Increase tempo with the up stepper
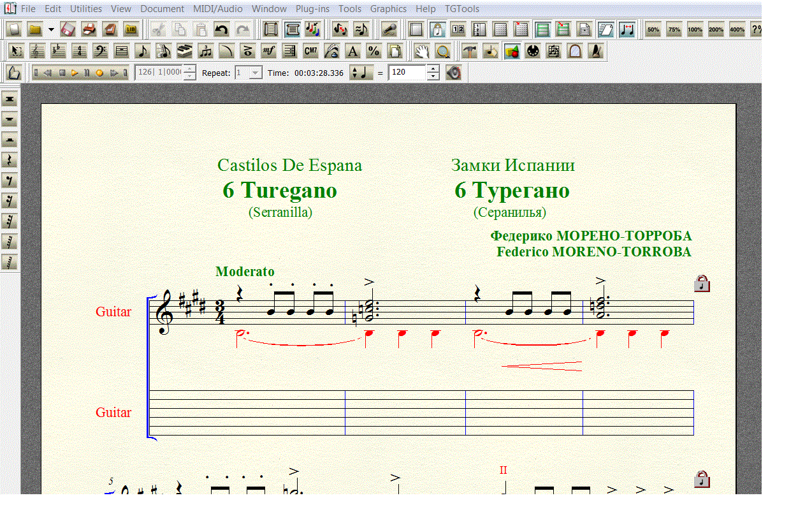Image resolution: width=812 pixels, height=521 pixels. click(433, 69)
